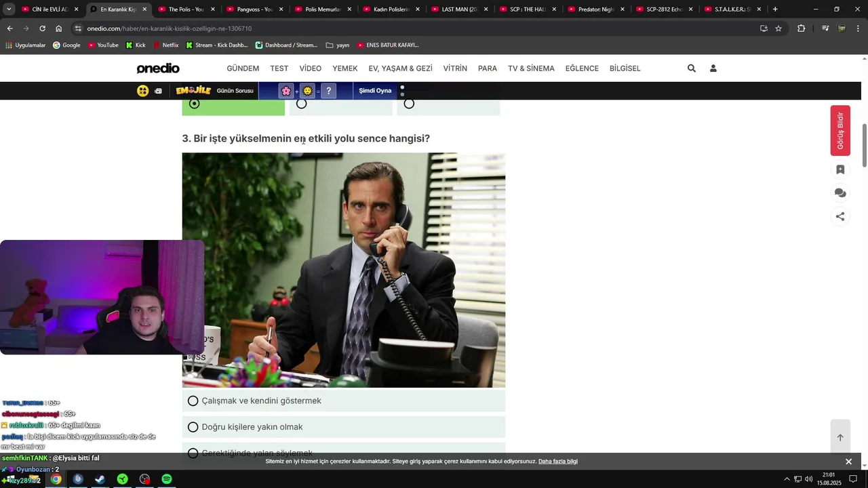Reload the current page
Viewport: 868px width, 488px height.
[x=42, y=28]
